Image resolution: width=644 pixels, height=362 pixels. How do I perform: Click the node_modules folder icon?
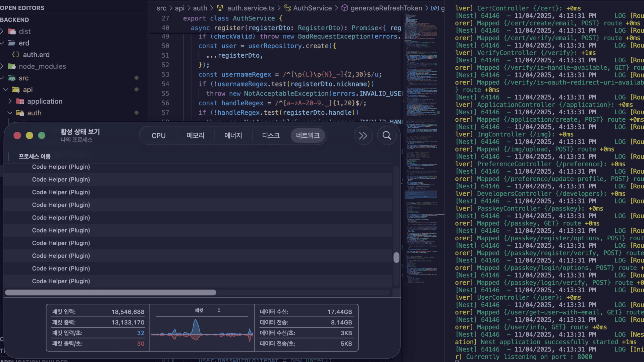(12, 66)
